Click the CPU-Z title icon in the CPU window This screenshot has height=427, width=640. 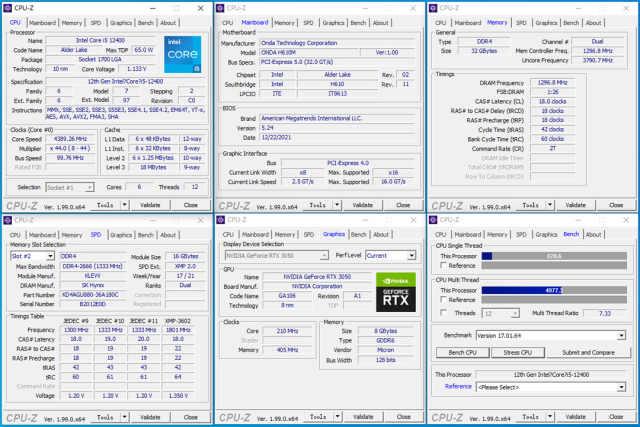[x=8, y=8]
